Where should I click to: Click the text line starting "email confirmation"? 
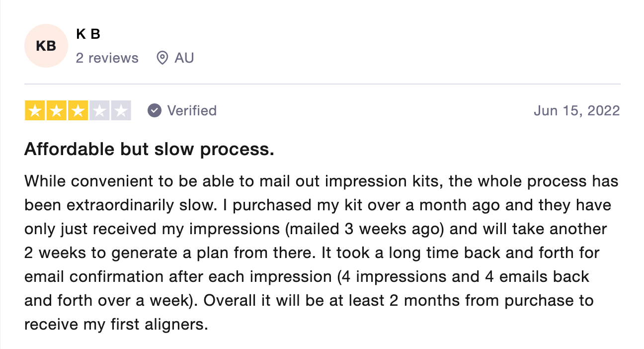pos(307,277)
